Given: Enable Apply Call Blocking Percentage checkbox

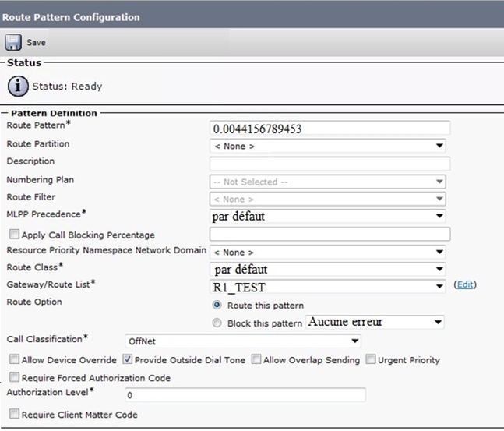Looking at the screenshot, I should click(13, 235).
